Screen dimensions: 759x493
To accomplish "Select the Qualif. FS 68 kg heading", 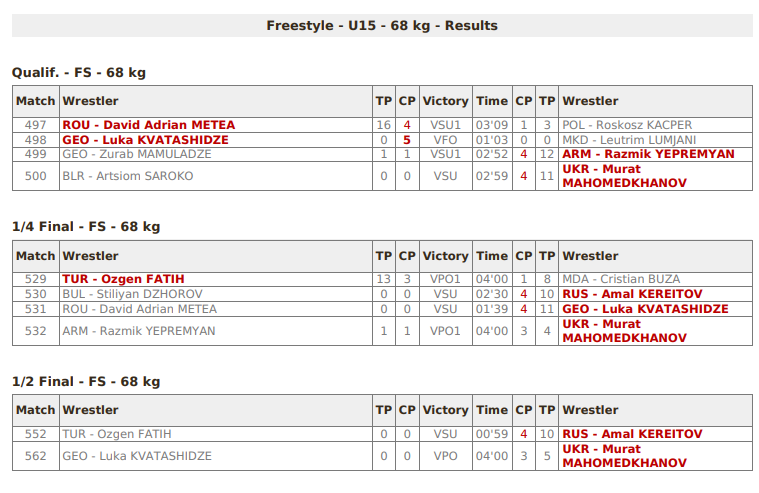I will [x=78, y=73].
